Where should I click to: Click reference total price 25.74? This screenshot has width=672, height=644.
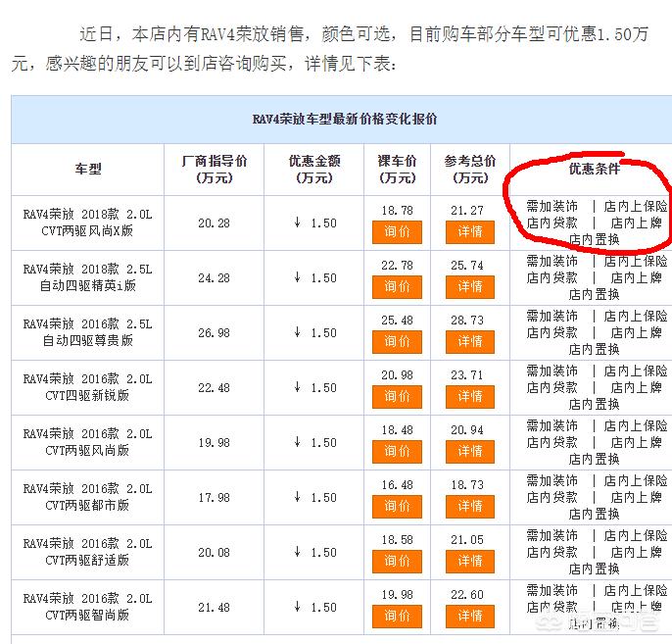click(466, 266)
